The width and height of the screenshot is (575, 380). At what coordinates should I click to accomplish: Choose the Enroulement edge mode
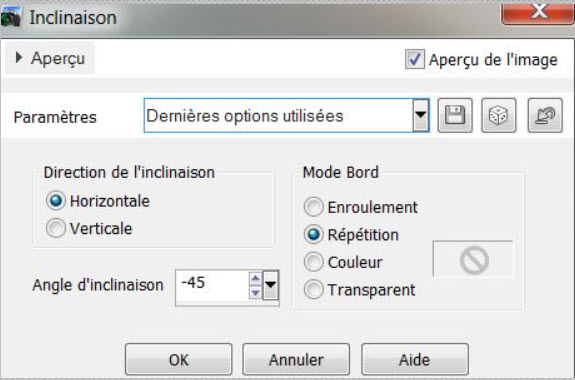pyautogui.click(x=314, y=207)
